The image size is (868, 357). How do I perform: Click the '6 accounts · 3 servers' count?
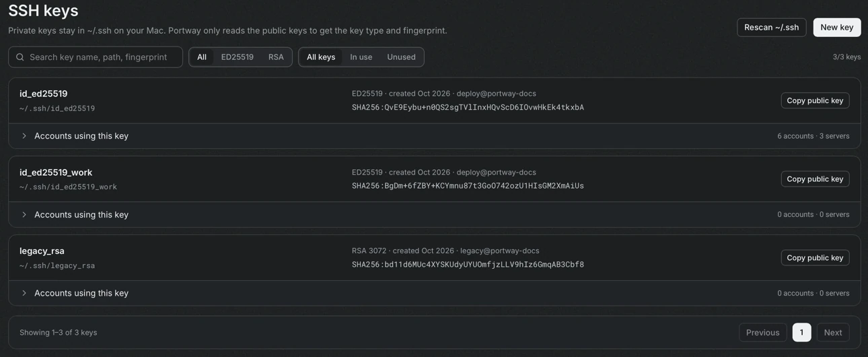pos(813,136)
